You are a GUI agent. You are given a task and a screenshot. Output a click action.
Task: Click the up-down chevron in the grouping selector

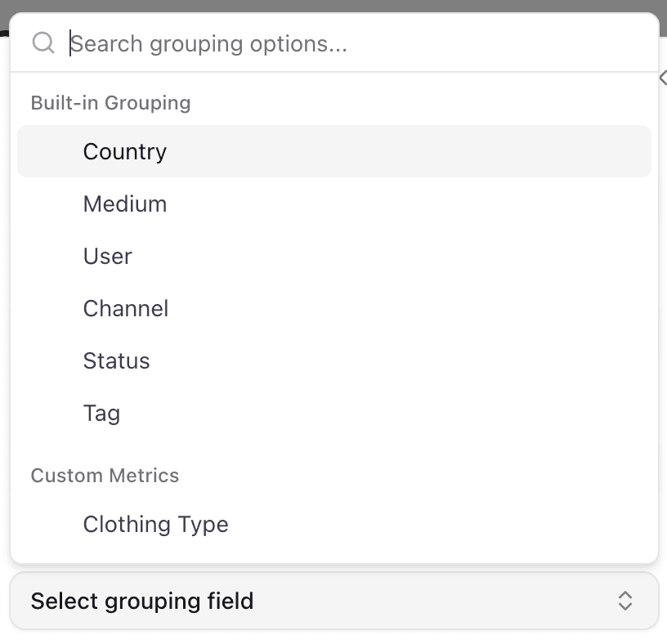[x=624, y=601]
